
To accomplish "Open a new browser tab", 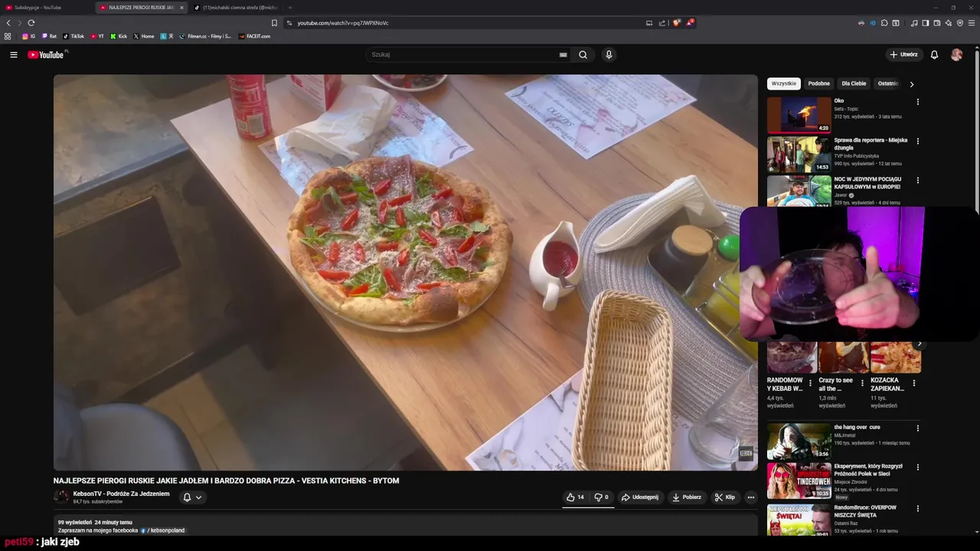I will click(x=289, y=8).
